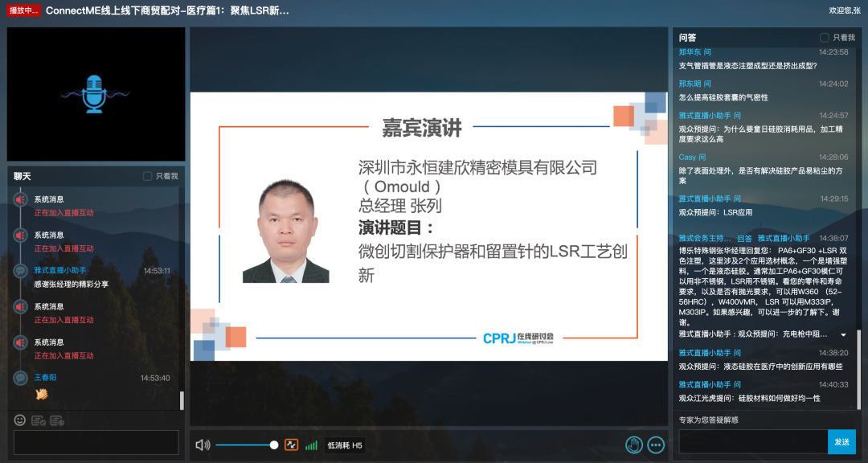Click 邢东明 问 asker name
Image resolution: width=868 pixels, height=463 pixels.
click(694, 84)
